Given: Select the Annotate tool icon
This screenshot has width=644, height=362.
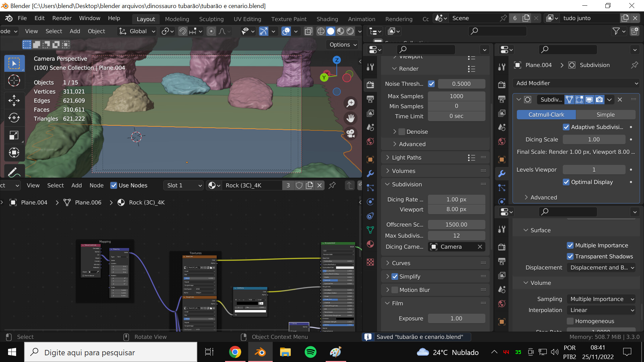Looking at the screenshot, I should pyautogui.click(x=14, y=172).
